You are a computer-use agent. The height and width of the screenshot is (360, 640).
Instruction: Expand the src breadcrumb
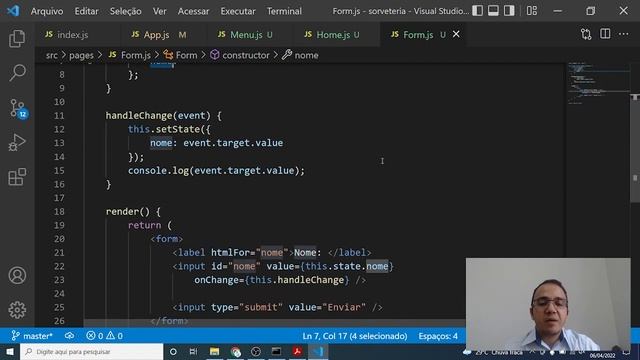pos(51,55)
